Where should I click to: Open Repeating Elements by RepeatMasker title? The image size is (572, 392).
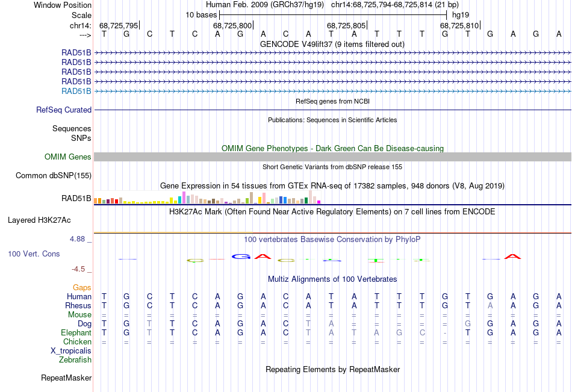coord(332,369)
